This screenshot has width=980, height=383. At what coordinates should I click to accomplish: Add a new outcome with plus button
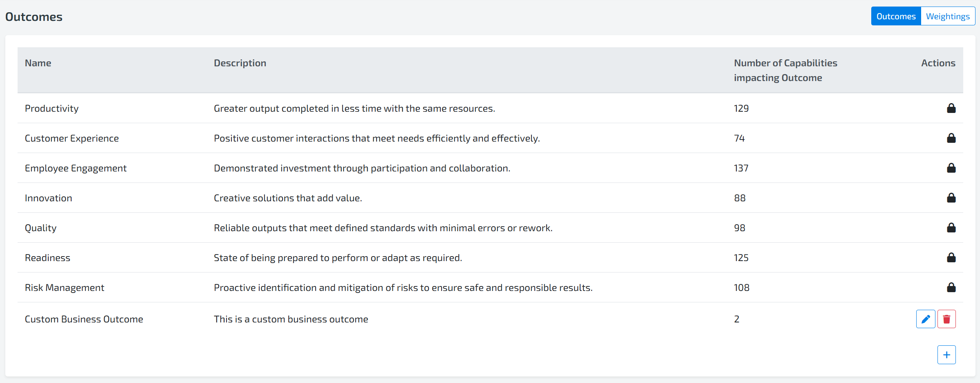[946, 355]
